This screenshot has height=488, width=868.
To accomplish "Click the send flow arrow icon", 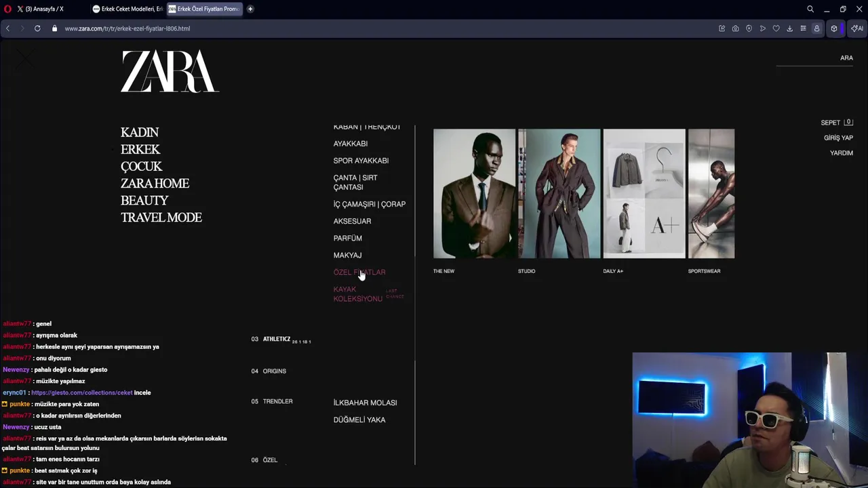I will [x=762, y=28].
